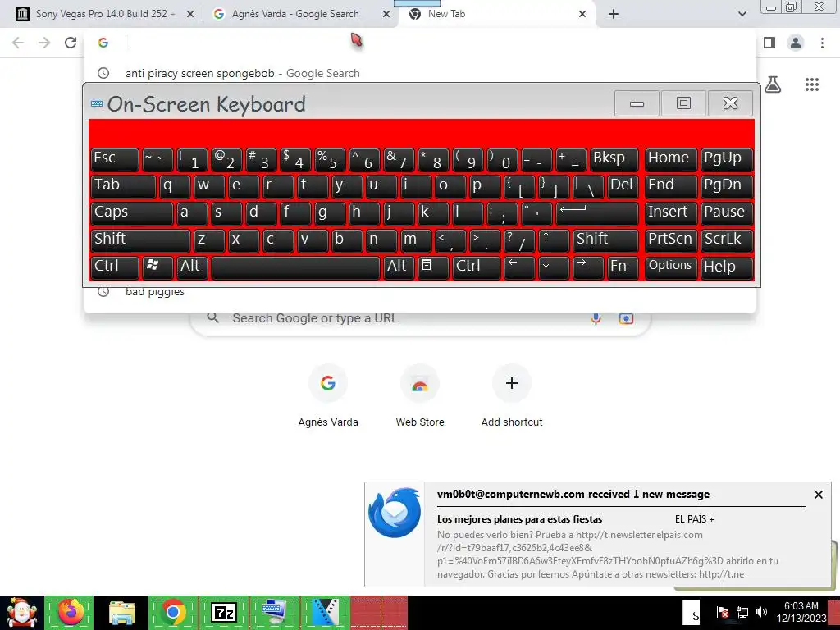
Task: Click the up arrow key
Action: coord(554,241)
